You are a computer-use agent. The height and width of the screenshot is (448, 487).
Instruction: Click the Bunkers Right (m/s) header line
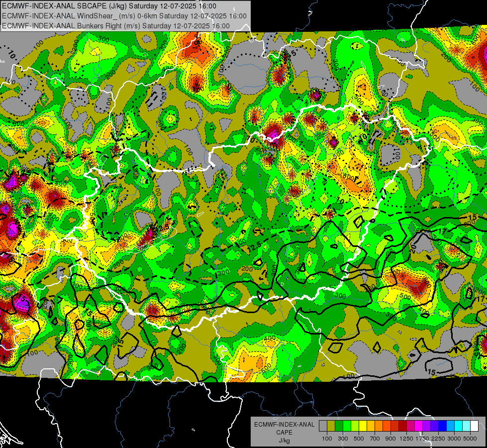[x=115, y=26]
